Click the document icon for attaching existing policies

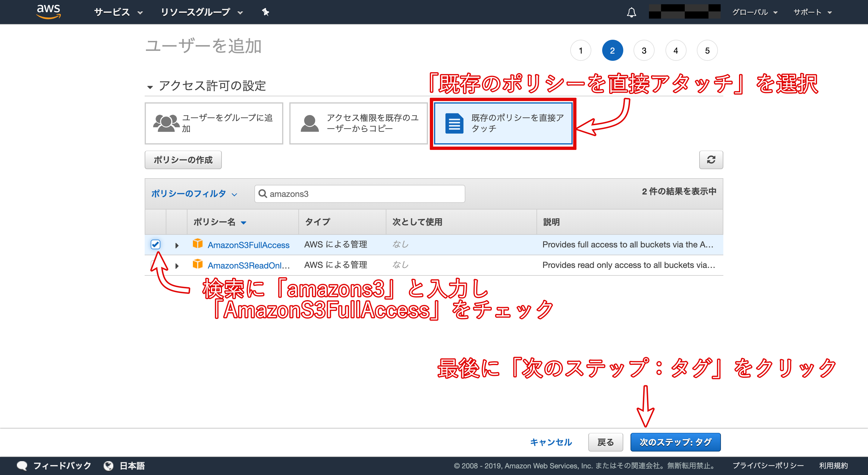[x=454, y=123]
